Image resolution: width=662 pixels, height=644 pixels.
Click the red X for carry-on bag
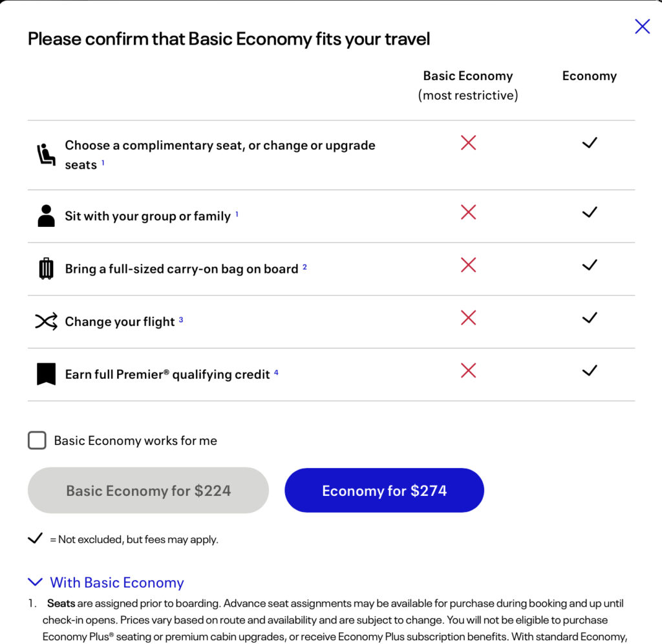(468, 264)
